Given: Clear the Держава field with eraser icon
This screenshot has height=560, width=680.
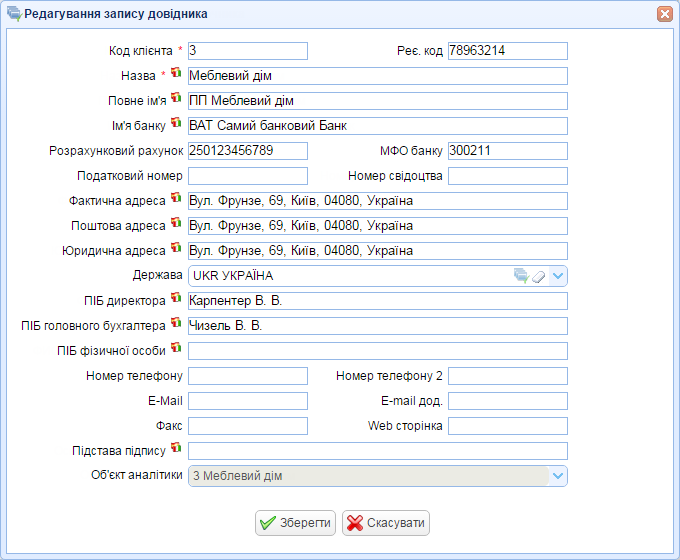Looking at the screenshot, I should (x=539, y=276).
